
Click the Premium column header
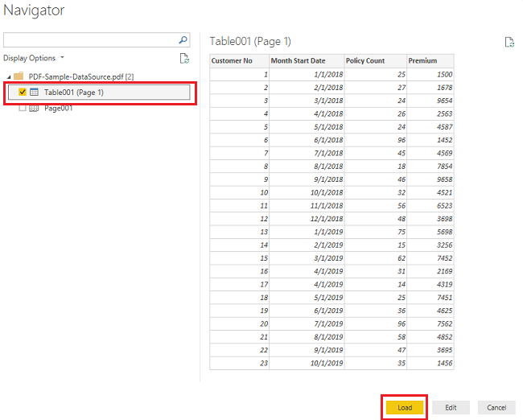click(x=430, y=60)
